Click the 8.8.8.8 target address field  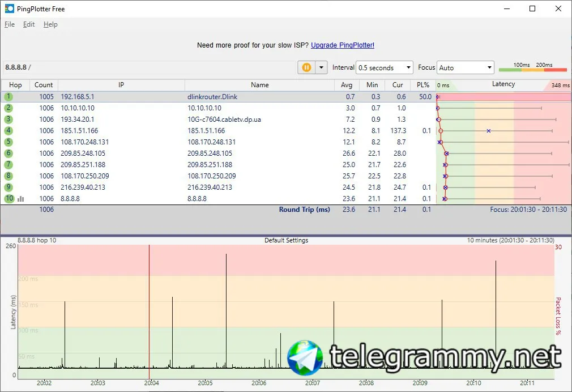coord(149,67)
